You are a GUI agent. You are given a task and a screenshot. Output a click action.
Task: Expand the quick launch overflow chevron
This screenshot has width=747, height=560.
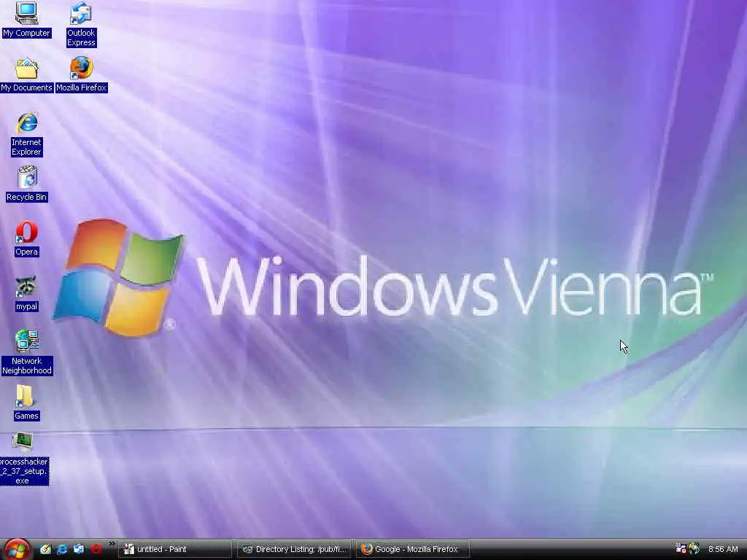pyautogui.click(x=112, y=544)
